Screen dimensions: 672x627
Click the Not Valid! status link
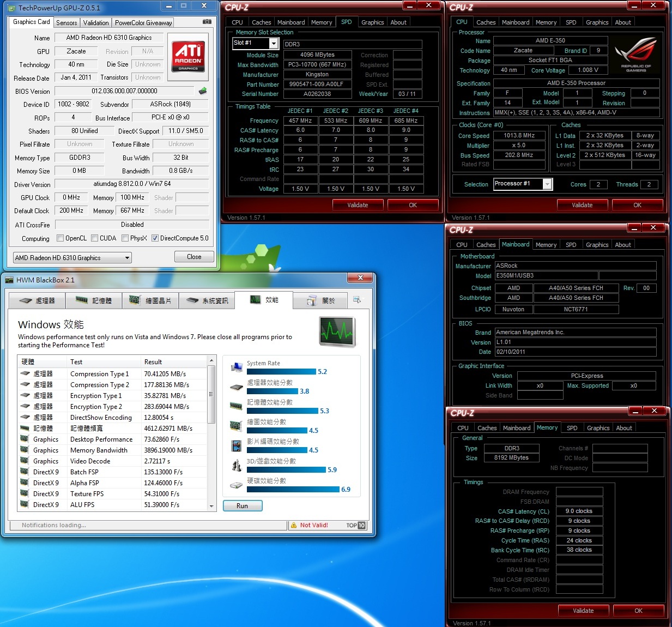314,525
